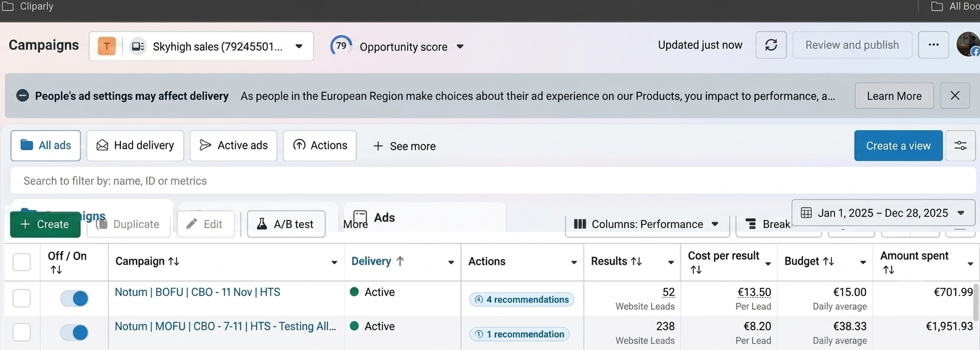Sort by Off / On arrows
This screenshot has height=350, width=980.
56,269
